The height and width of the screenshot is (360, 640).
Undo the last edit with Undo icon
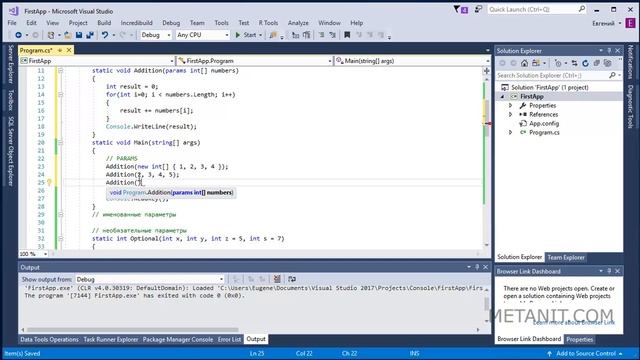[105, 35]
